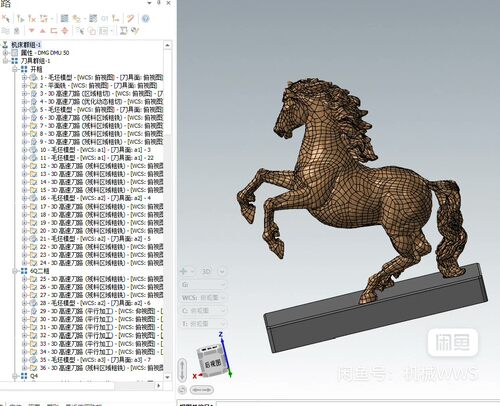
Task: Click folder icon of operation 26
Action: pyautogui.click(x=33, y=287)
